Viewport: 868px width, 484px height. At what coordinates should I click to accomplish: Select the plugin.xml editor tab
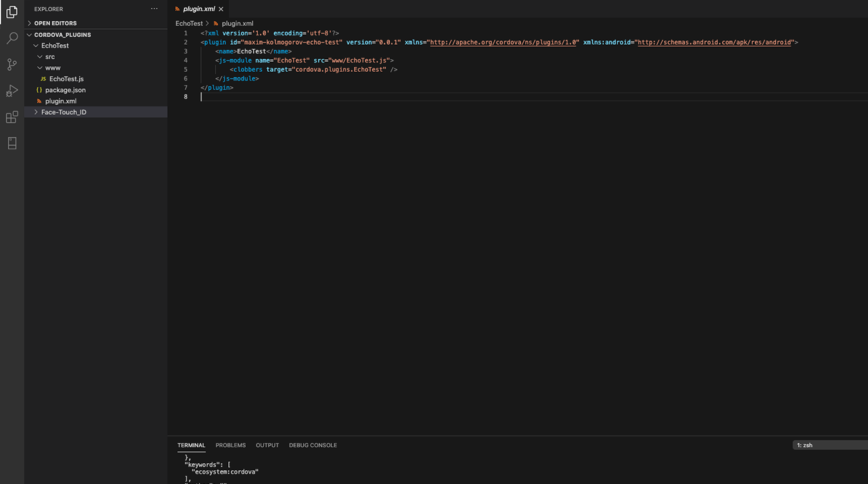(199, 9)
